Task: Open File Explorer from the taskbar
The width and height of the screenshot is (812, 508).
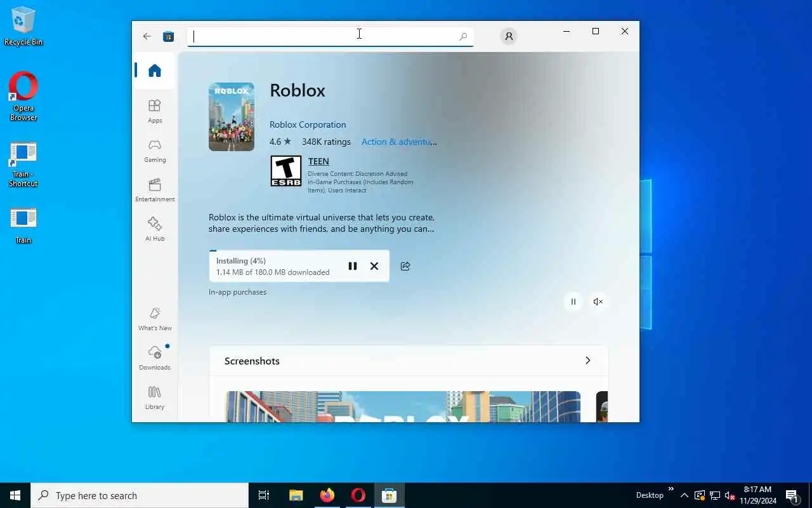Action: [296, 495]
